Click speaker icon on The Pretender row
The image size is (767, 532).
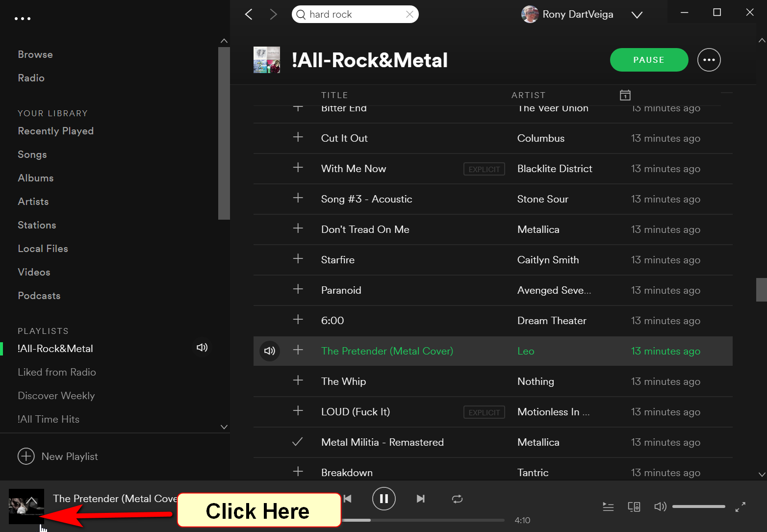[x=270, y=351]
